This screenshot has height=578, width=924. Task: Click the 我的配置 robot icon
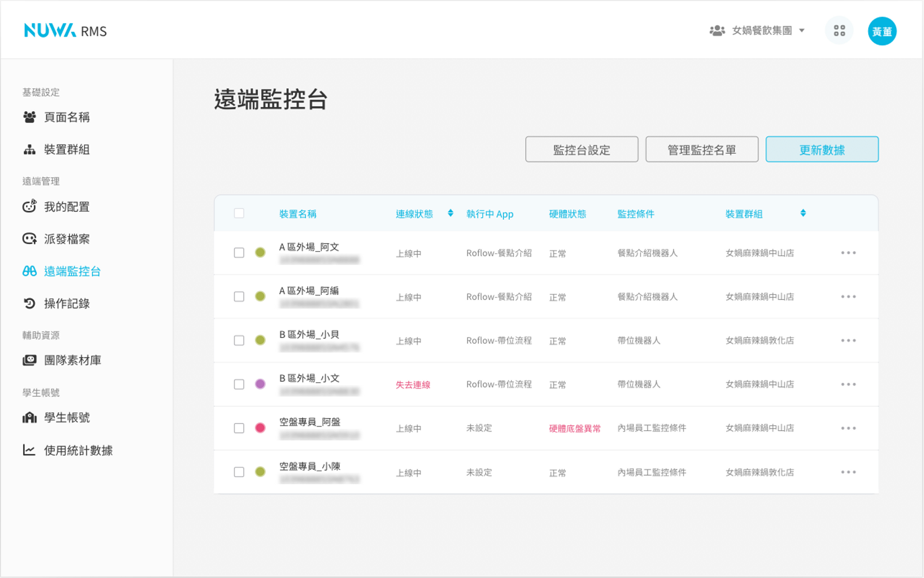(x=30, y=206)
